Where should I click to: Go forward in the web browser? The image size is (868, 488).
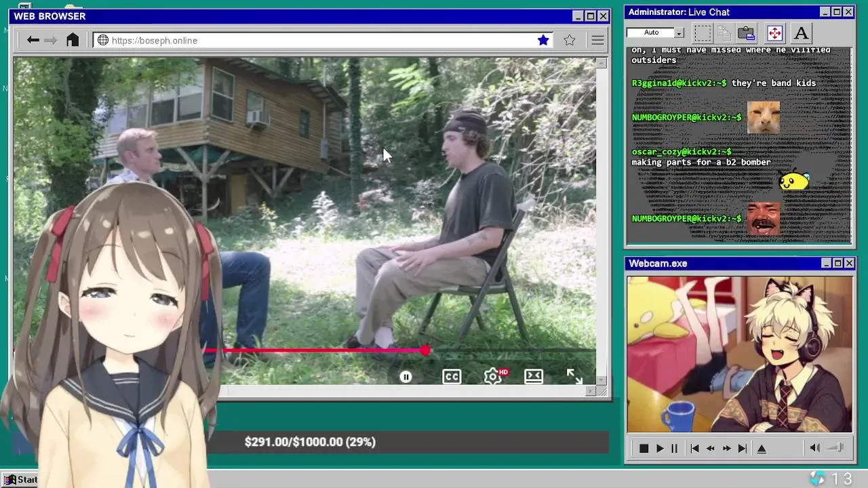[51, 41]
